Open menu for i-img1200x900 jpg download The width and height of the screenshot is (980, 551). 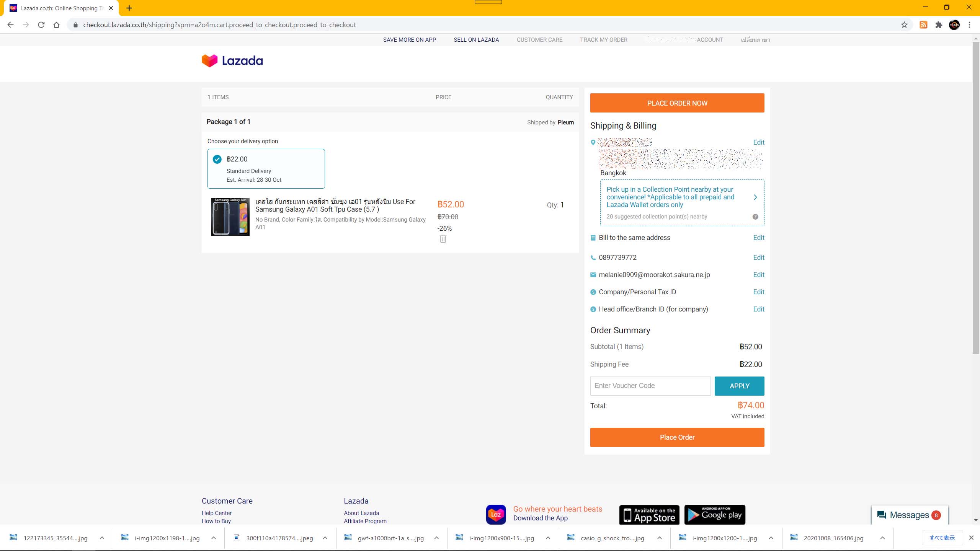pyautogui.click(x=548, y=538)
